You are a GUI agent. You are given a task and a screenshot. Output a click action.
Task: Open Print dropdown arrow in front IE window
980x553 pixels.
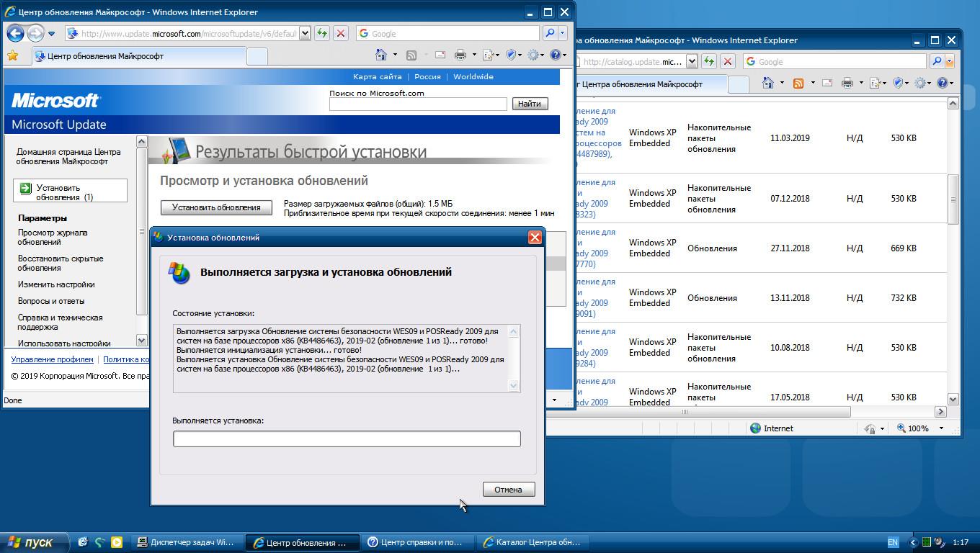click(473, 55)
